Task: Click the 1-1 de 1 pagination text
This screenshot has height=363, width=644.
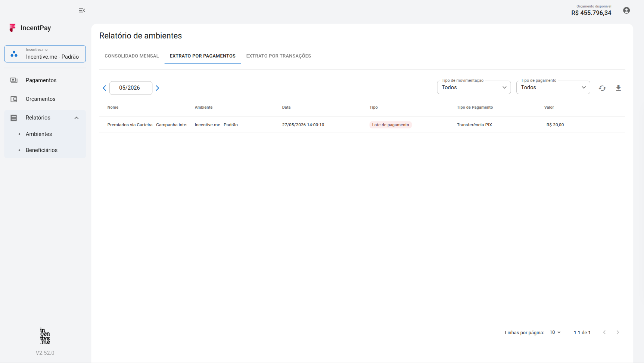Action: [x=582, y=332]
